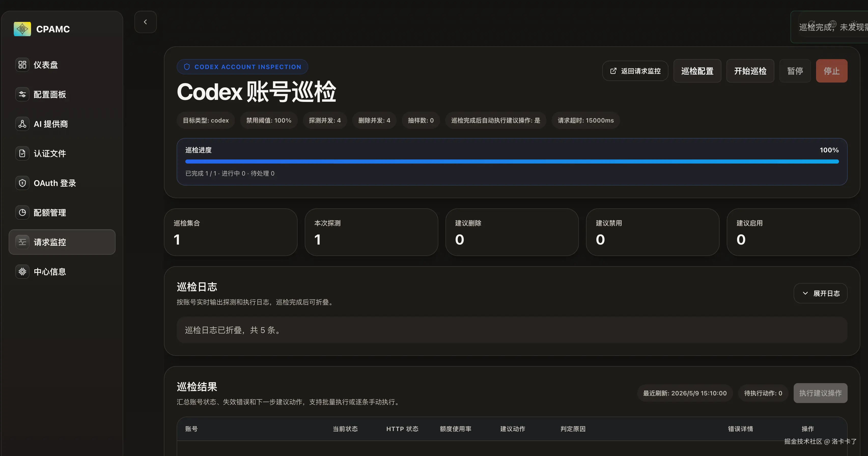The image size is (868, 456).
Task: Open 中心信息 in the sidebar
Action: tap(62, 272)
